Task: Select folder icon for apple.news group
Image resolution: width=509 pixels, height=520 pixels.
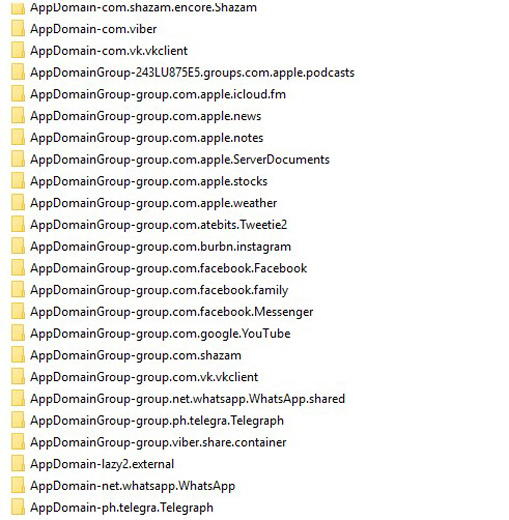Action: pos(18,115)
